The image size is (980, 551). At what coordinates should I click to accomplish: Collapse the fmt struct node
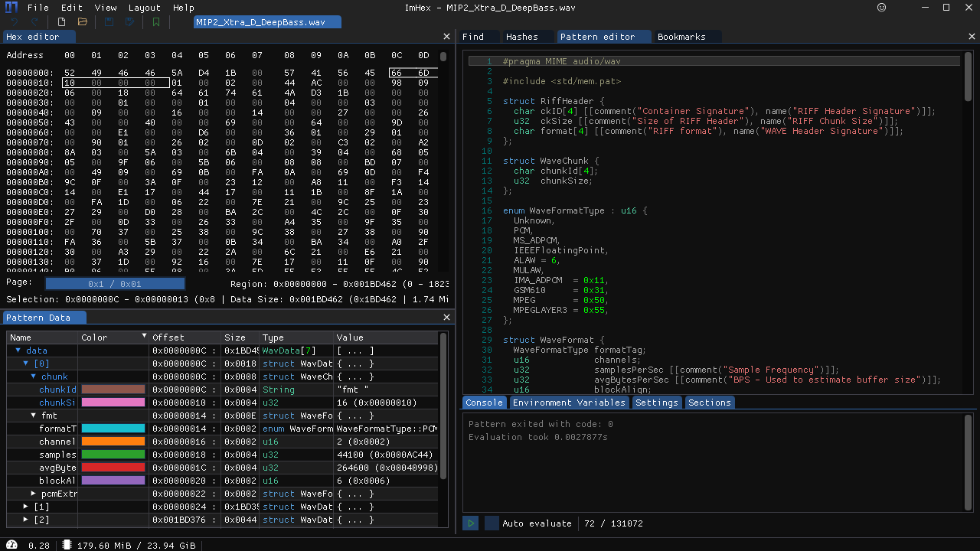(34, 416)
